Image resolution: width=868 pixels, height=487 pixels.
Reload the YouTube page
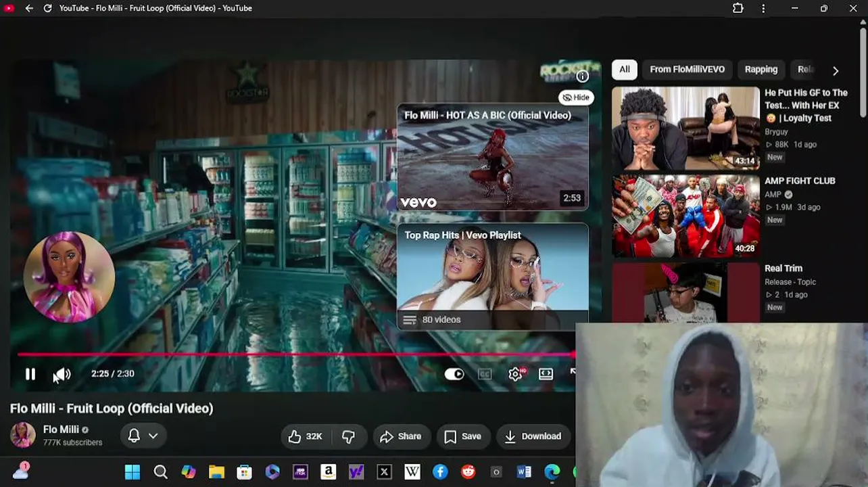coord(47,8)
